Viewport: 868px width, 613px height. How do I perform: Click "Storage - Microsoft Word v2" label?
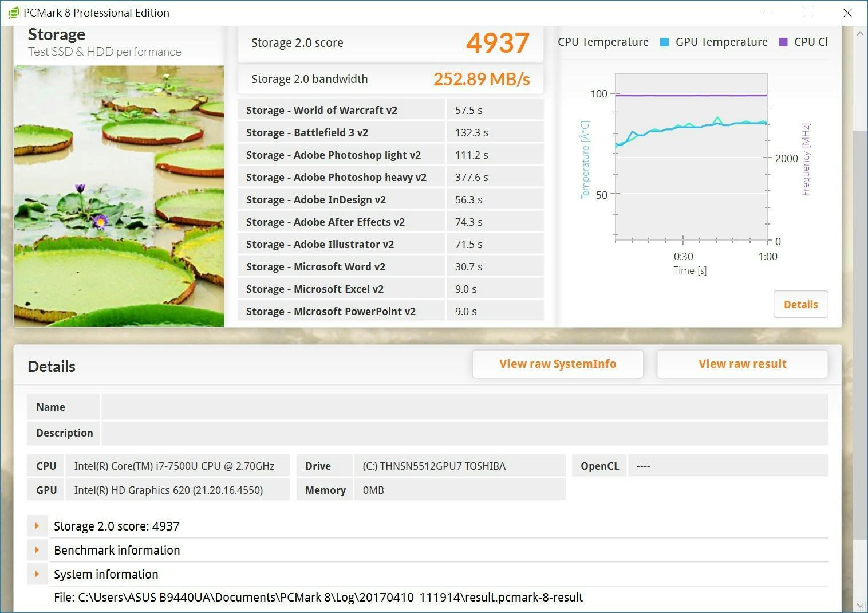pyautogui.click(x=316, y=266)
